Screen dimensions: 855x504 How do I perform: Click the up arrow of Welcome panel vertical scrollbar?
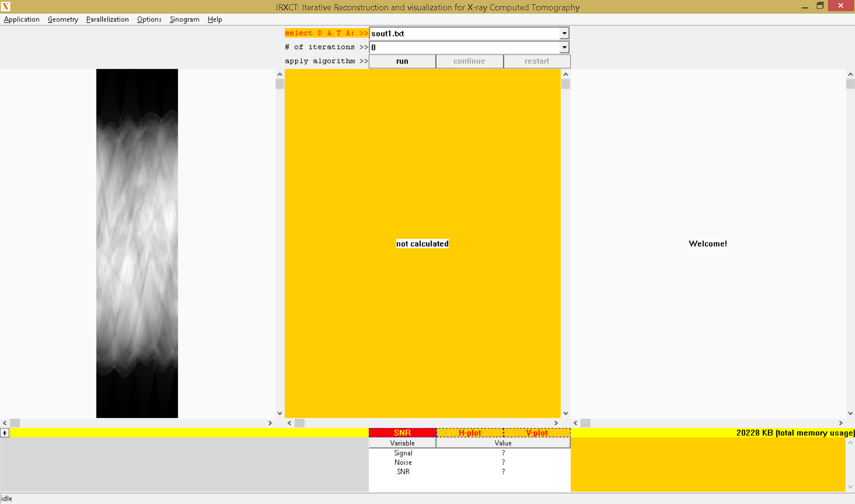pyautogui.click(x=850, y=74)
